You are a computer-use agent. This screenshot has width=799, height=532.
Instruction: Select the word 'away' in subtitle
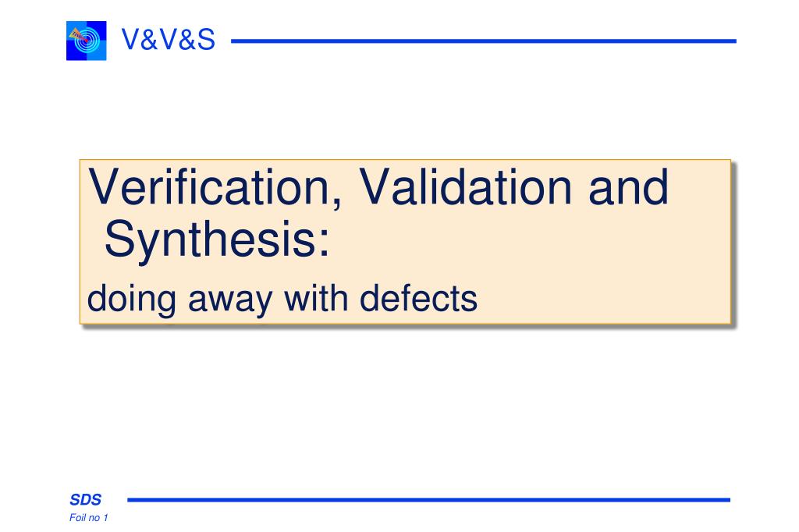[x=230, y=300]
